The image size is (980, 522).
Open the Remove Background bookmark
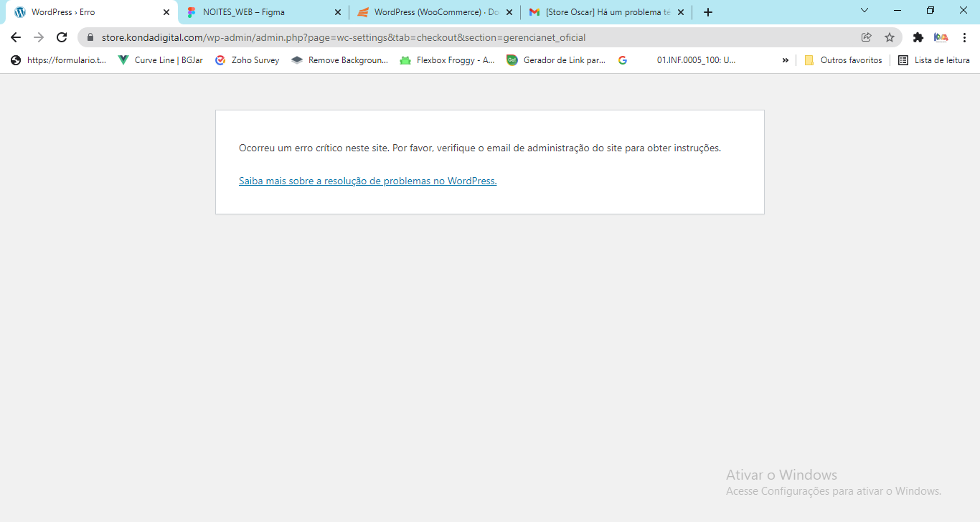[340, 60]
